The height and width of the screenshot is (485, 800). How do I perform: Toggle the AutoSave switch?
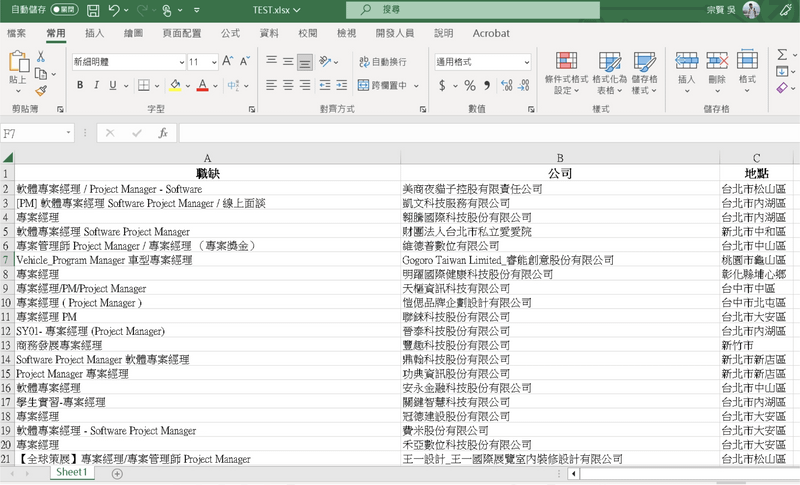65,10
